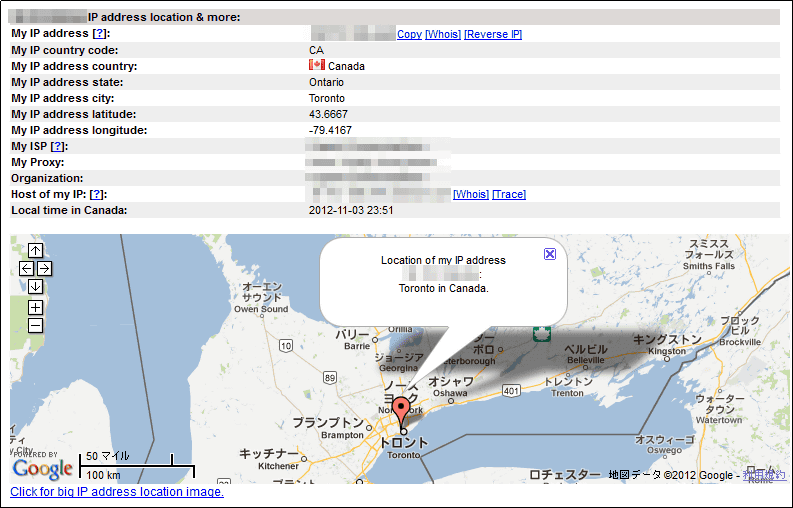793x508 pixels.
Task: Open help link next to My IP address
Action: point(100,33)
